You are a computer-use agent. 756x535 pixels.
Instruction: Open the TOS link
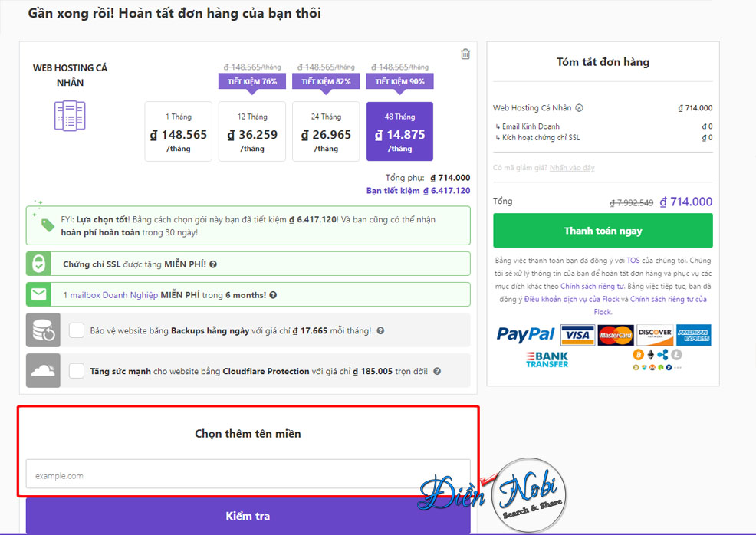(x=633, y=261)
